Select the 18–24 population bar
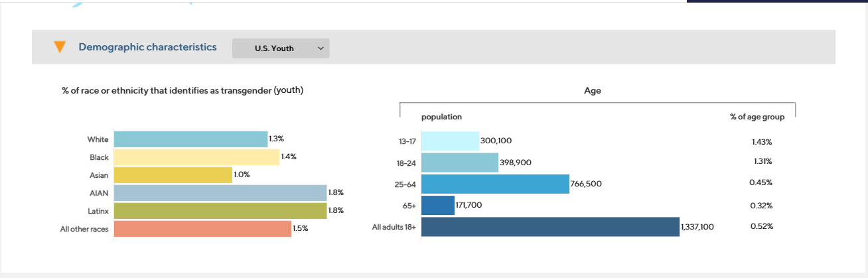The image size is (868, 278). click(x=460, y=163)
